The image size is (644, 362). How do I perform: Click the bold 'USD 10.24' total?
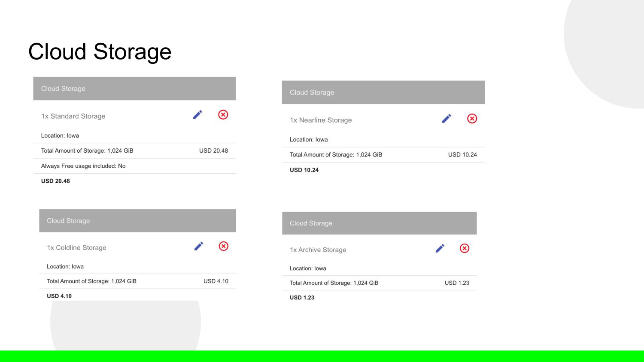304,170
